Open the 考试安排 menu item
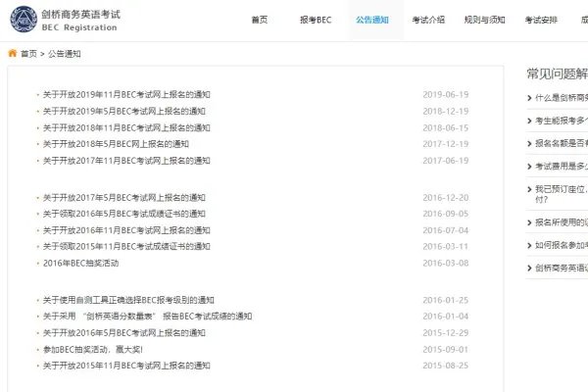The width and height of the screenshot is (588, 392). (x=541, y=20)
